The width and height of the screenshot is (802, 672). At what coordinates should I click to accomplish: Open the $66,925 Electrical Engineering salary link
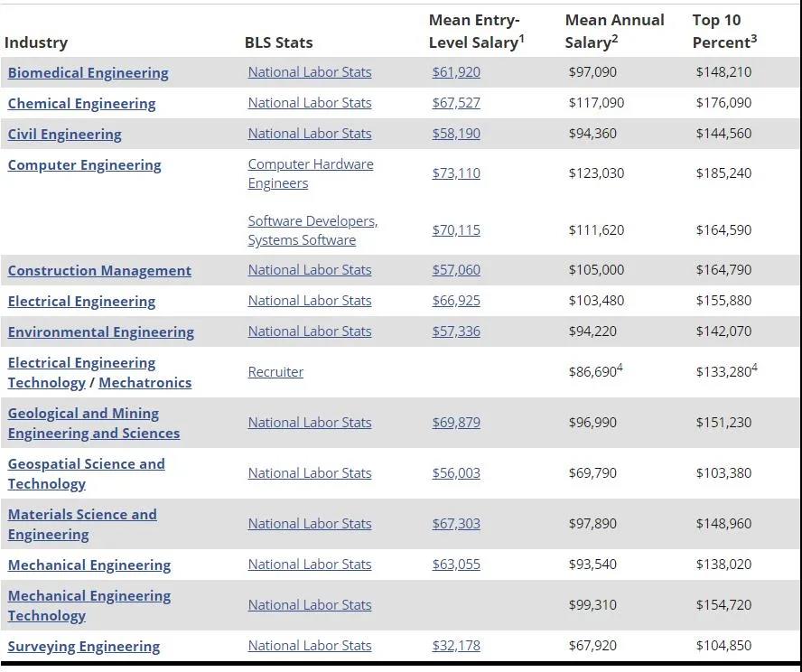click(x=456, y=300)
